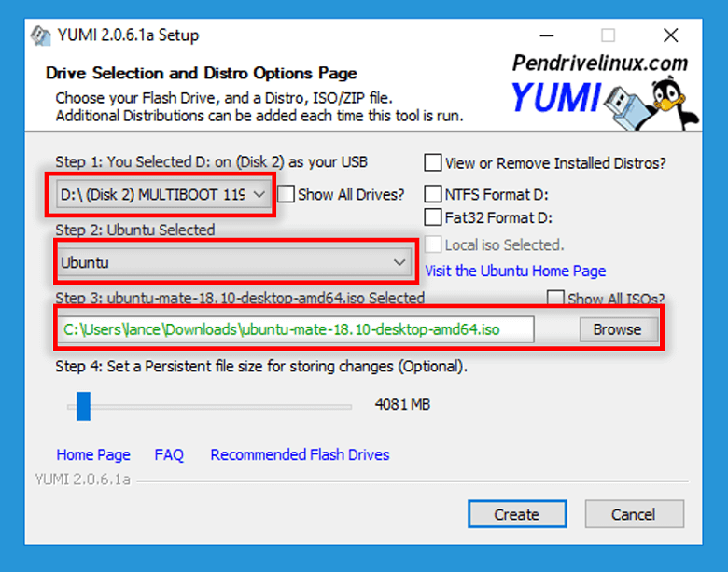Toggle Show All ISOs checkbox

click(555, 298)
